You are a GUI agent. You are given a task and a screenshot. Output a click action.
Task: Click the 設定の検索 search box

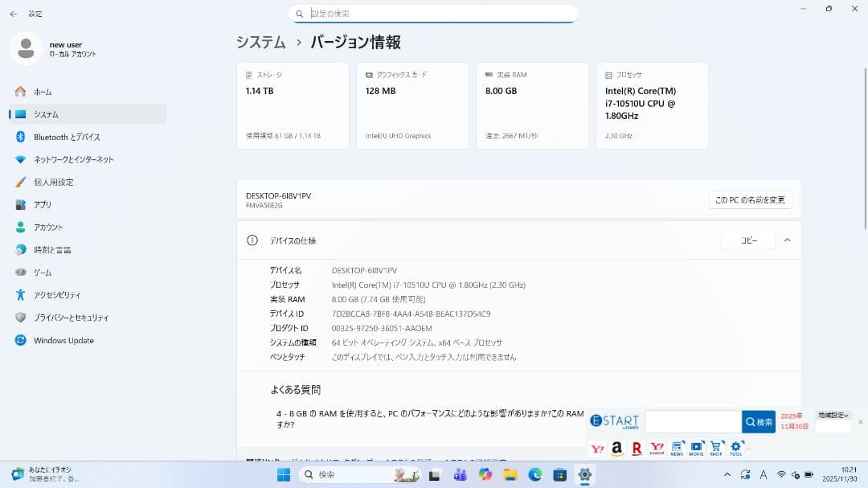[434, 13]
